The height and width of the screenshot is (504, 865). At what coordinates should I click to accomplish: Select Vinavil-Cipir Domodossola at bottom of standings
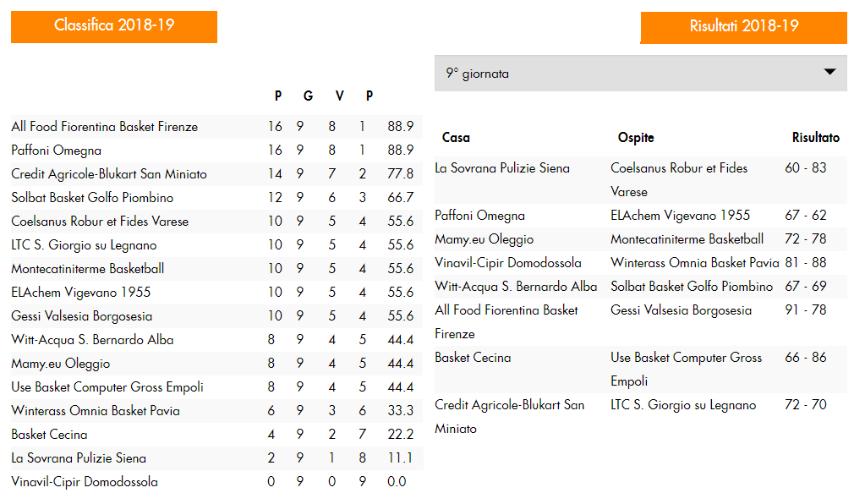point(216,482)
